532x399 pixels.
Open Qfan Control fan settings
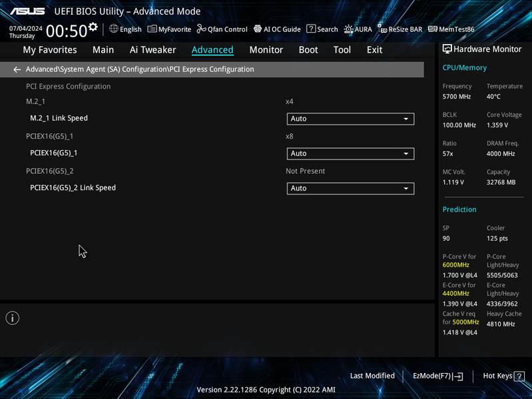click(222, 29)
